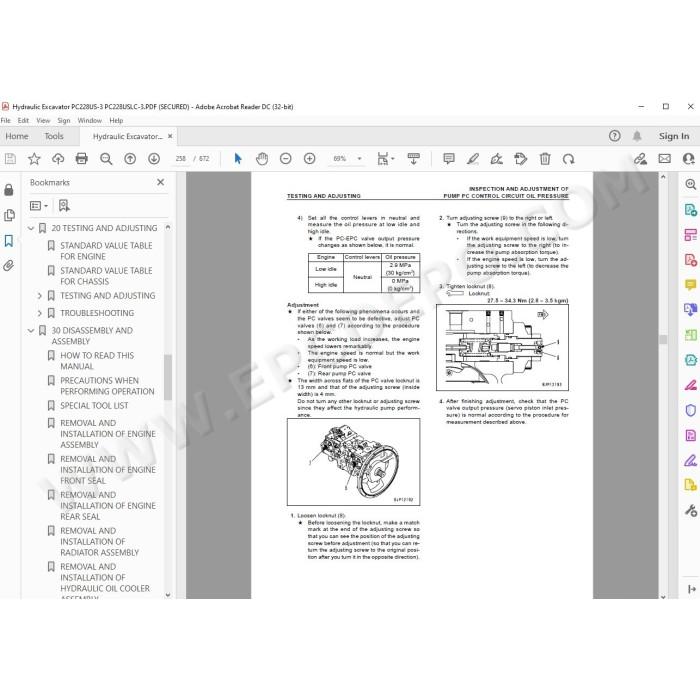
Task: Add a new bookmark icon
Action: click(64, 205)
